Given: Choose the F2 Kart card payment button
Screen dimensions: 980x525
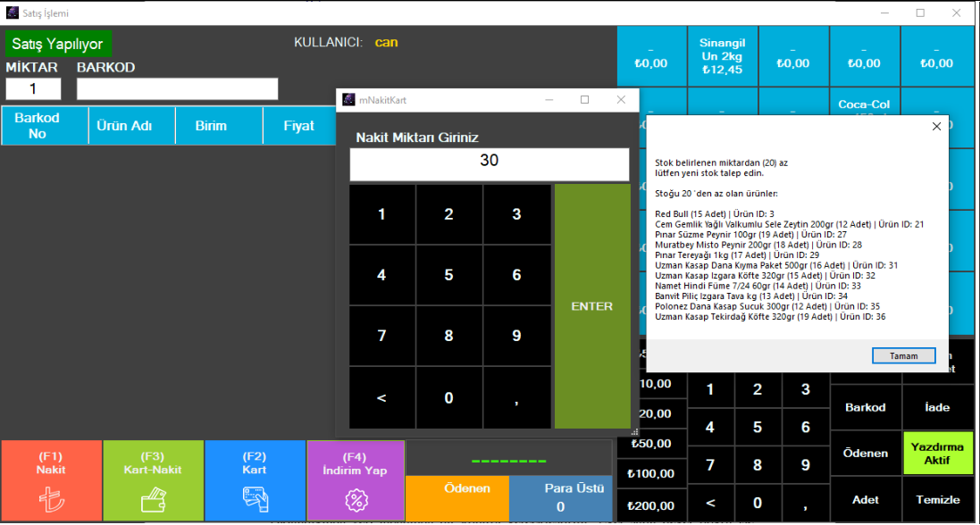Looking at the screenshot, I should (x=255, y=480).
